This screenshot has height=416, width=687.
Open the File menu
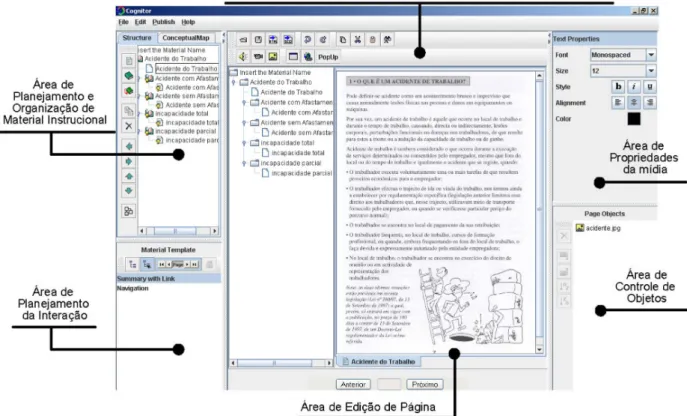pyautogui.click(x=124, y=22)
